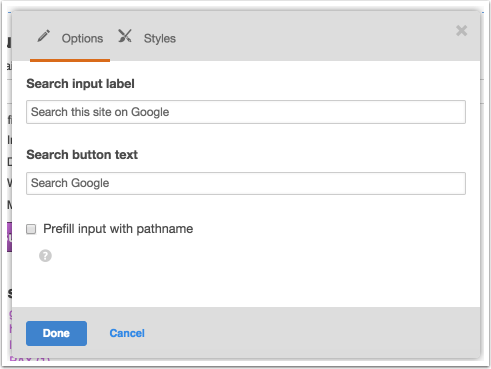The height and width of the screenshot is (369, 491).
Task: Select the Search input label heading
Action: [x=80, y=84]
